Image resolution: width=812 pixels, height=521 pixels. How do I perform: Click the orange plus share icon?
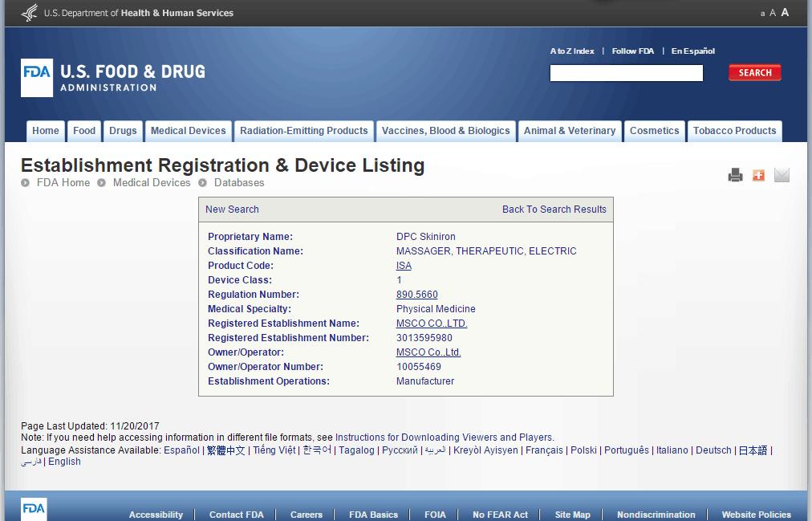pos(758,176)
